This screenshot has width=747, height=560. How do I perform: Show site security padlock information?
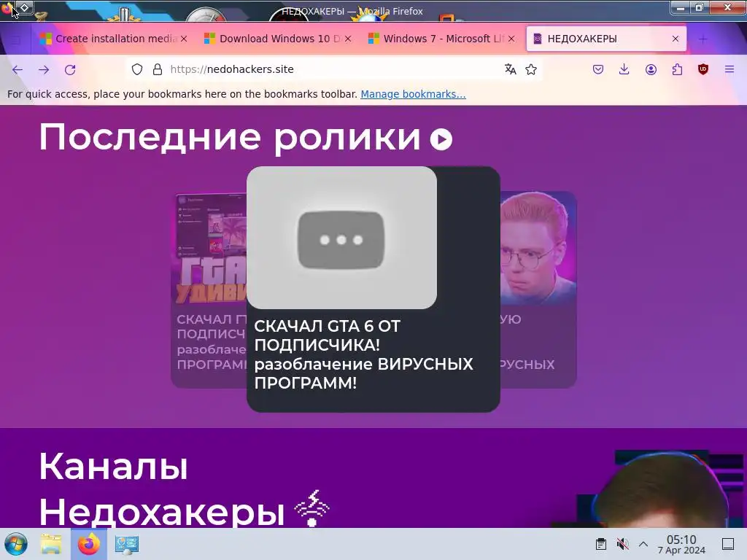coord(158,69)
